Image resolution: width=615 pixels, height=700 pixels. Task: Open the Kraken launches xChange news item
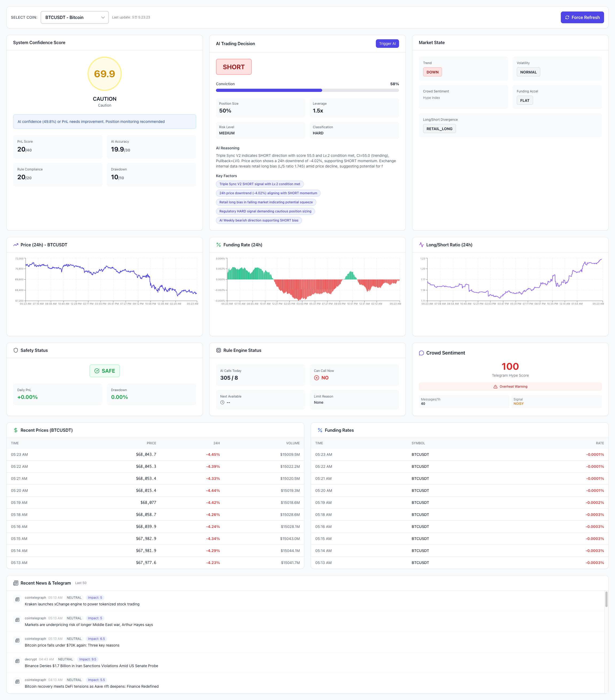pos(82,604)
